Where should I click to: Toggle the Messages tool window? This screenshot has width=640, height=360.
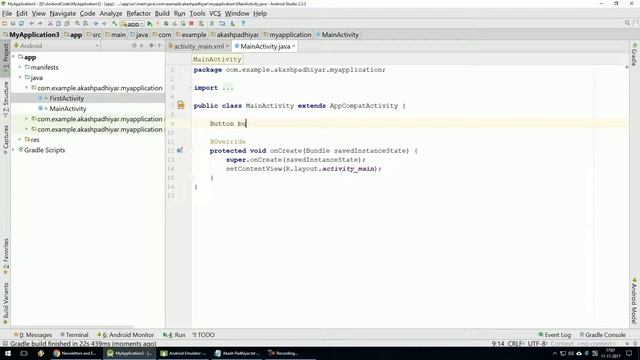33,335
